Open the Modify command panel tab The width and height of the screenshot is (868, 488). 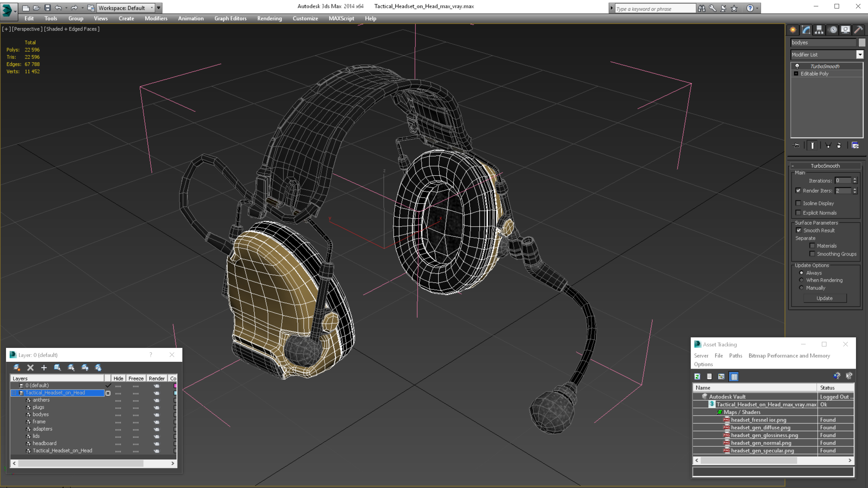806,30
